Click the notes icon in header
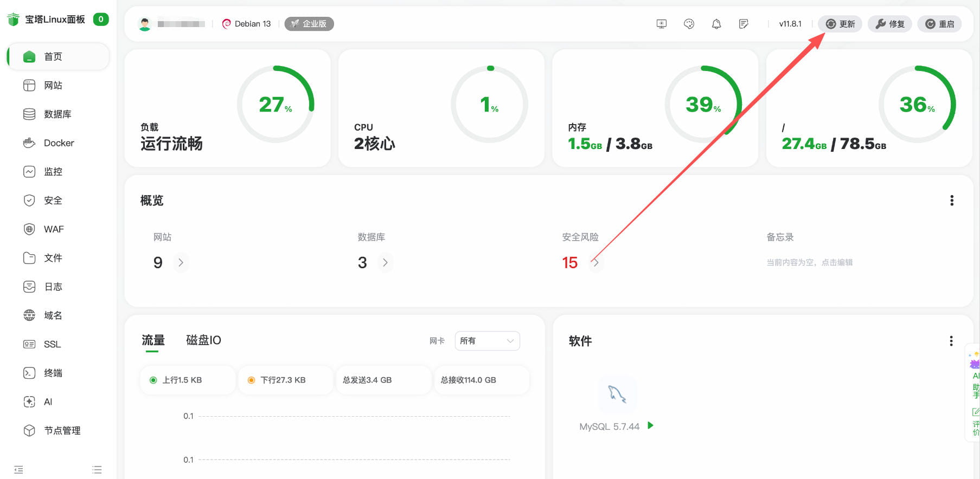The height and width of the screenshot is (479, 980). (x=744, y=24)
